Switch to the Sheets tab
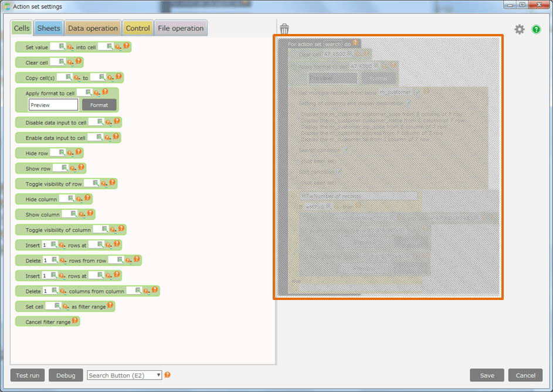The height and width of the screenshot is (392, 553). click(x=48, y=28)
